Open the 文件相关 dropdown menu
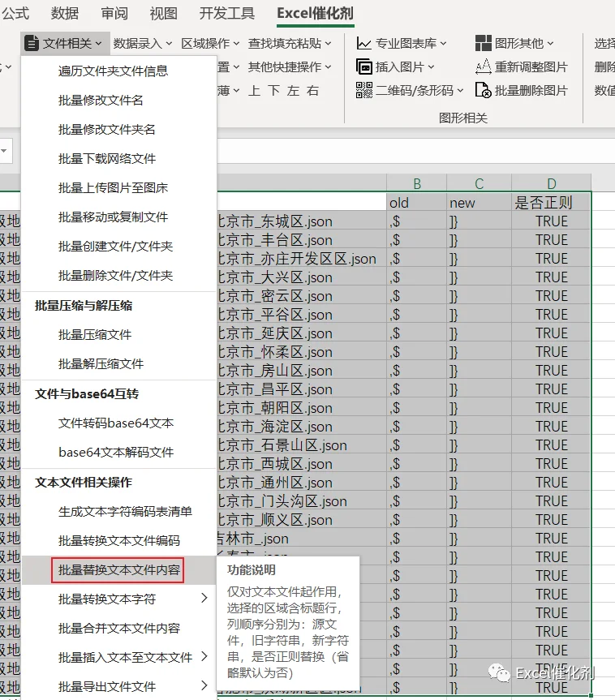 pos(65,43)
